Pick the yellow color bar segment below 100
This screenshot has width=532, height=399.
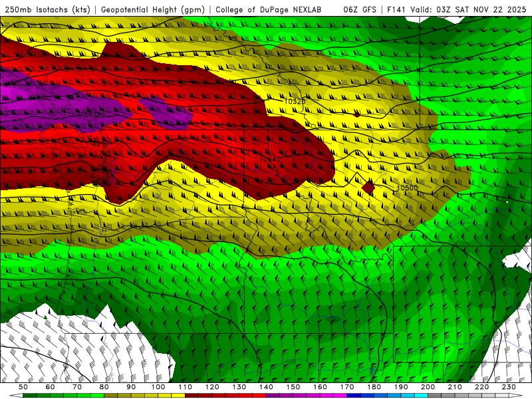click(x=165, y=396)
